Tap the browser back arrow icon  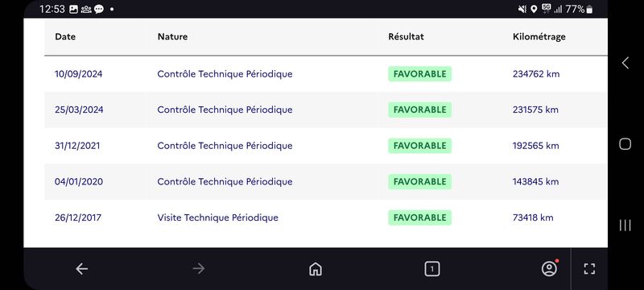82,269
